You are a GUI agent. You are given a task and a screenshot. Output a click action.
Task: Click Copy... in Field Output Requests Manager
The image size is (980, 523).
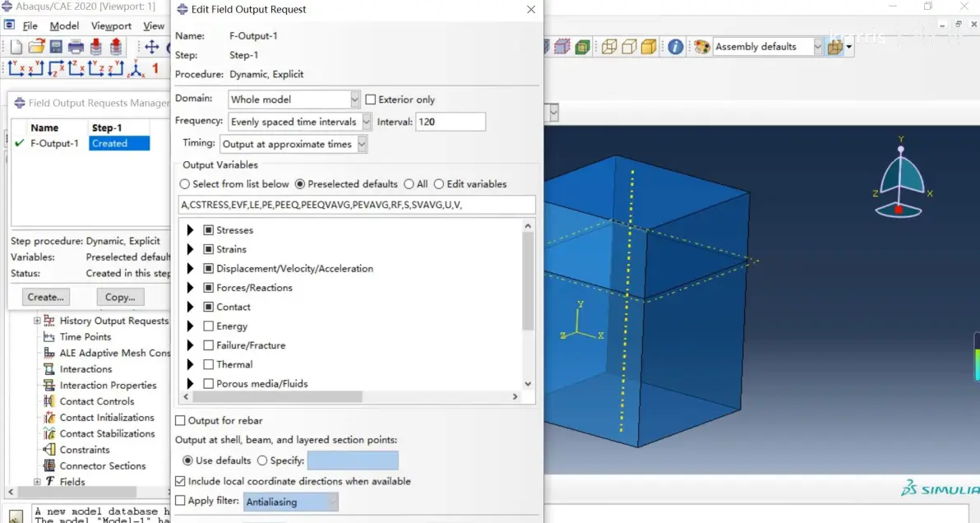120,298
